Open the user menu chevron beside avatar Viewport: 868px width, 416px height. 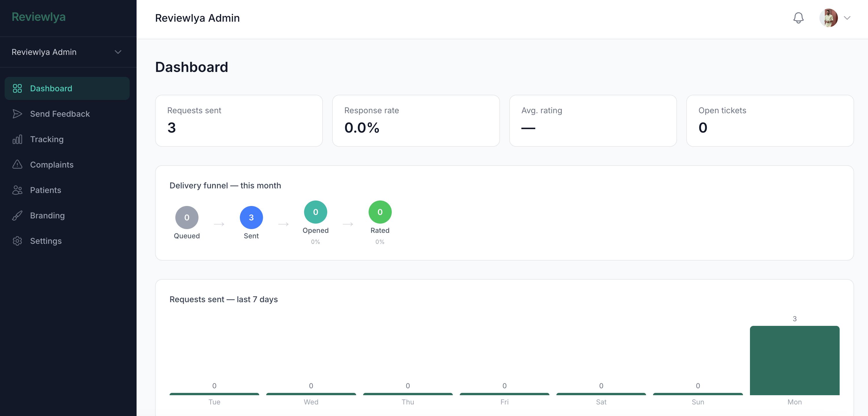point(847,18)
